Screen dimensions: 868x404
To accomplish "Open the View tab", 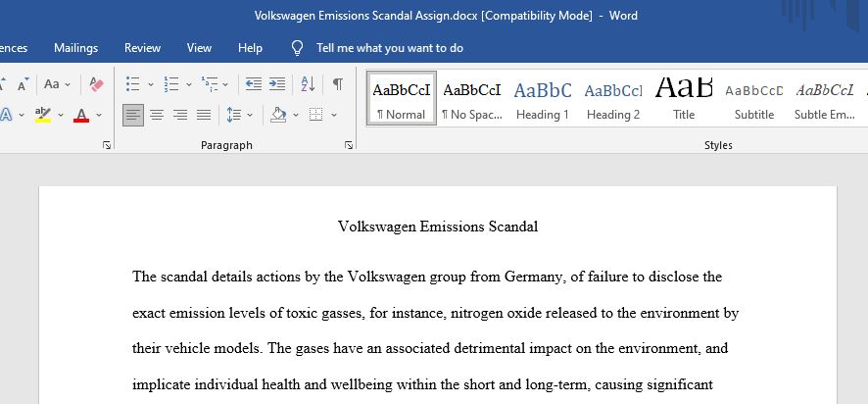I will [x=199, y=48].
